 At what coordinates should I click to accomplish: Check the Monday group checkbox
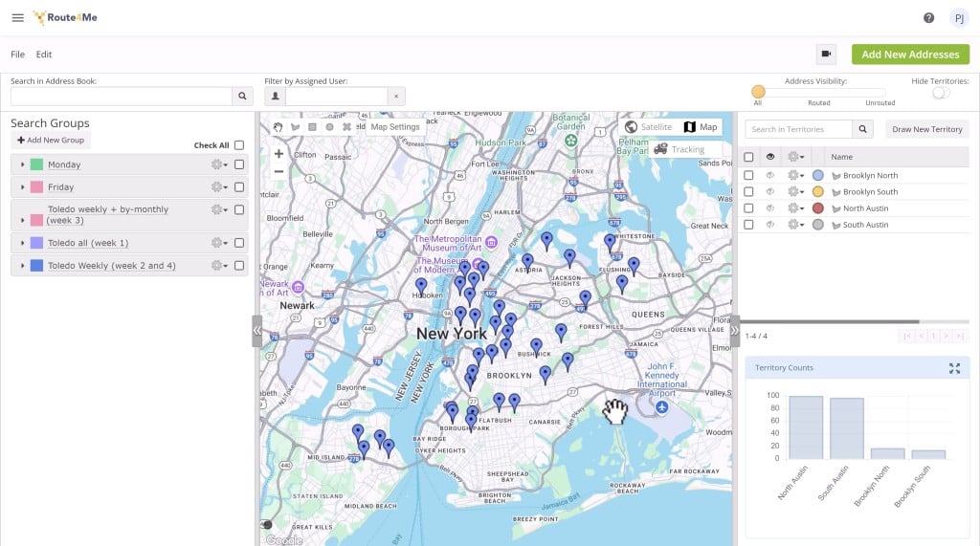pyautogui.click(x=239, y=164)
